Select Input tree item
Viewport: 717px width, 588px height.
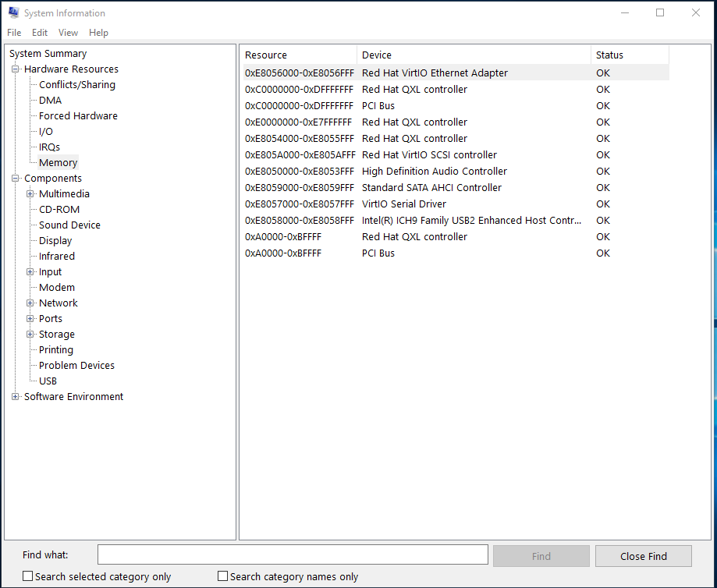click(x=50, y=272)
